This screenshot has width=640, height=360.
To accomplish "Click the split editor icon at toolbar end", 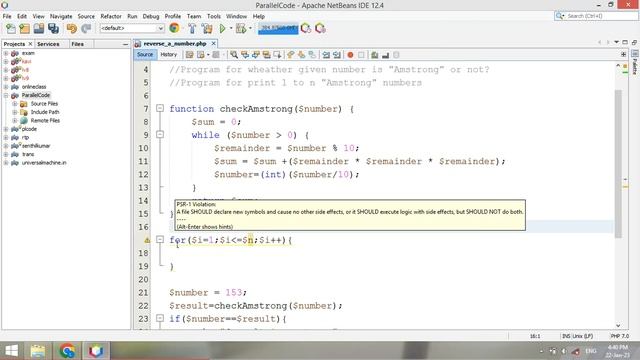I will 623,54.
